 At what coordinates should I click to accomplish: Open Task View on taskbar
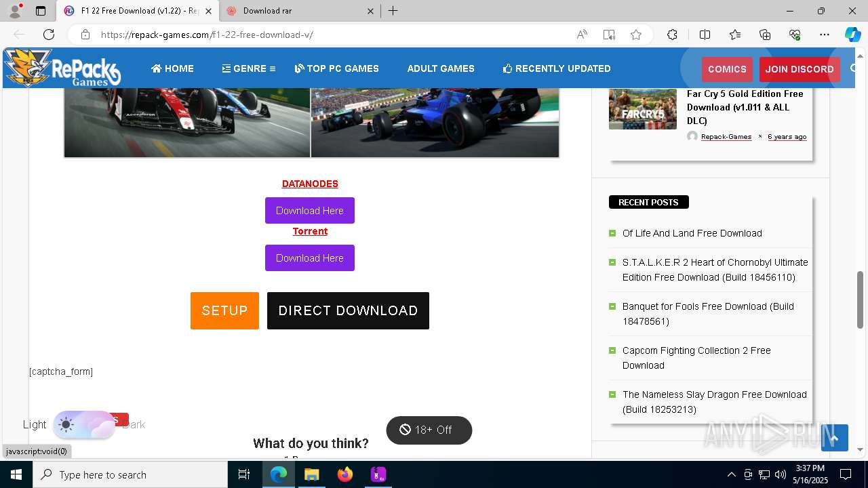click(244, 474)
